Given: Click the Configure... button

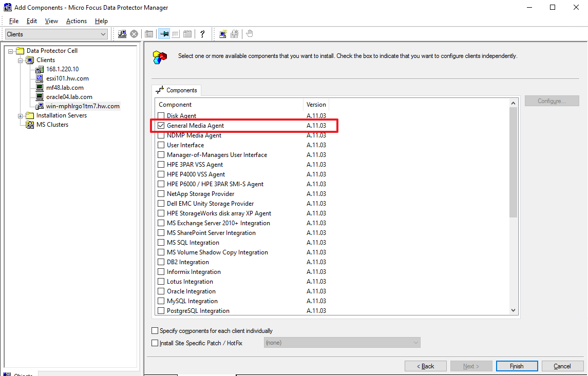Looking at the screenshot, I should (552, 101).
